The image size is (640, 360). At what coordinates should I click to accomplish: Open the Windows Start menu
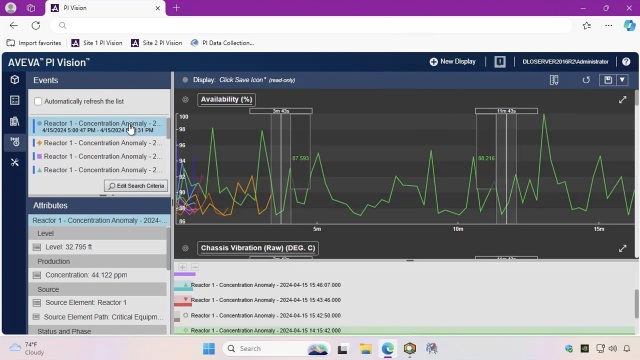209,349
